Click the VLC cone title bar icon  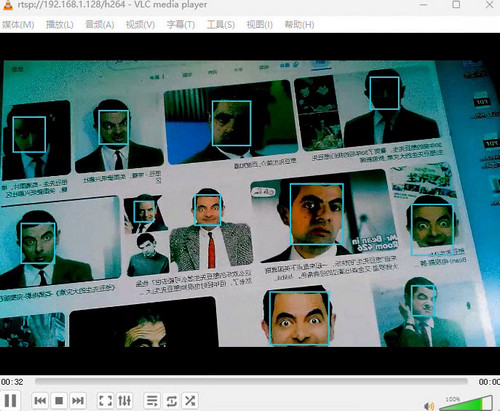coord(7,5)
